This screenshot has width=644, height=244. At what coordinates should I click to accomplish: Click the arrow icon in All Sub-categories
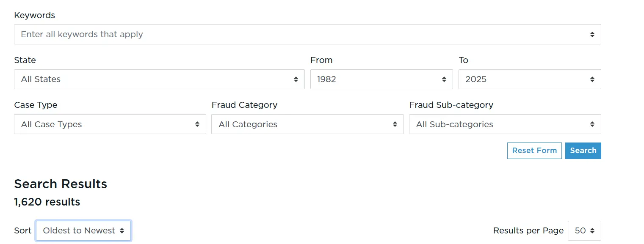(592, 124)
